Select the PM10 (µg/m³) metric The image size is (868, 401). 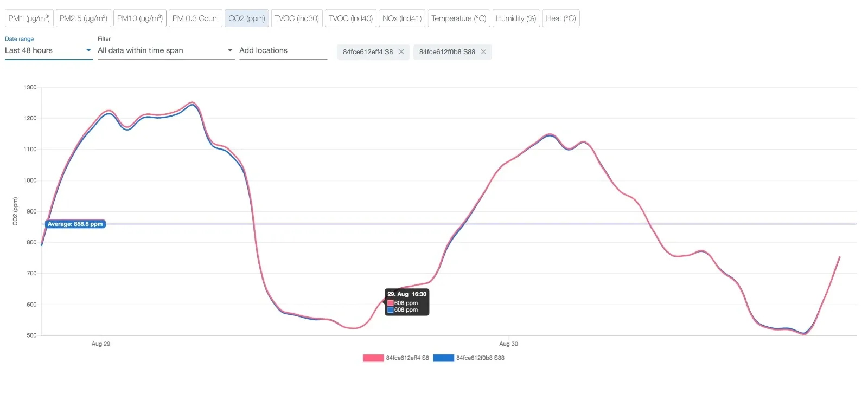pyautogui.click(x=140, y=18)
